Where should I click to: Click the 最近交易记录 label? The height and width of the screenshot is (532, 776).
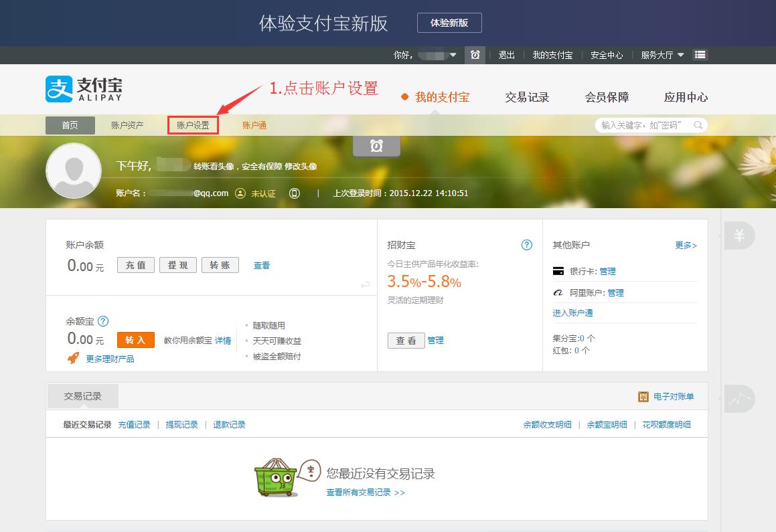(x=87, y=424)
